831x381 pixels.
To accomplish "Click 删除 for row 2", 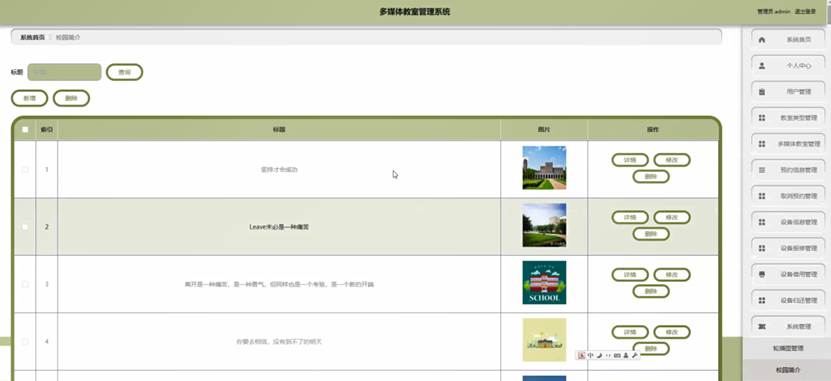I will 651,234.
